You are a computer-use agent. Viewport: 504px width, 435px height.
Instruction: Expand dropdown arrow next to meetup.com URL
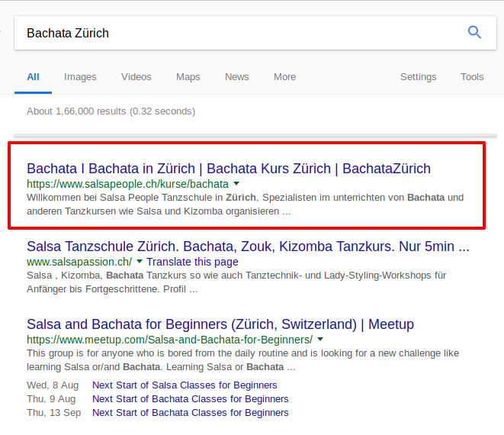click(x=320, y=340)
